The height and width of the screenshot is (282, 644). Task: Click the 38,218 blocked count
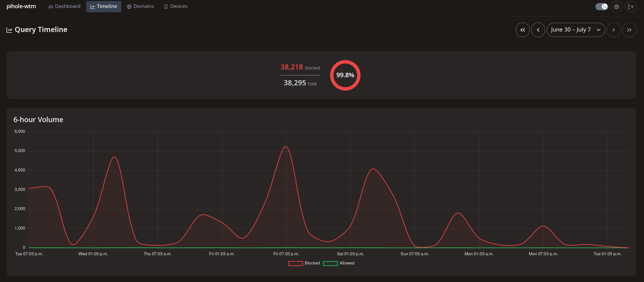(x=291, y=67)
